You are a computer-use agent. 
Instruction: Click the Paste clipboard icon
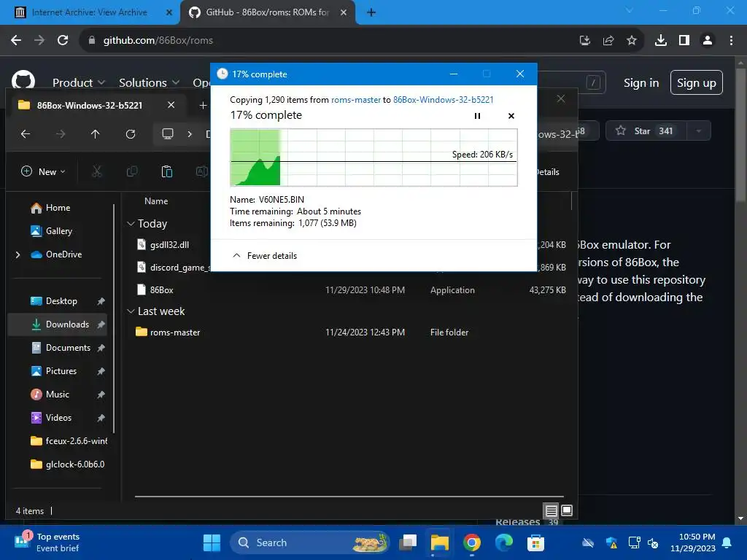pyautogui.click(x=167, y=171)
